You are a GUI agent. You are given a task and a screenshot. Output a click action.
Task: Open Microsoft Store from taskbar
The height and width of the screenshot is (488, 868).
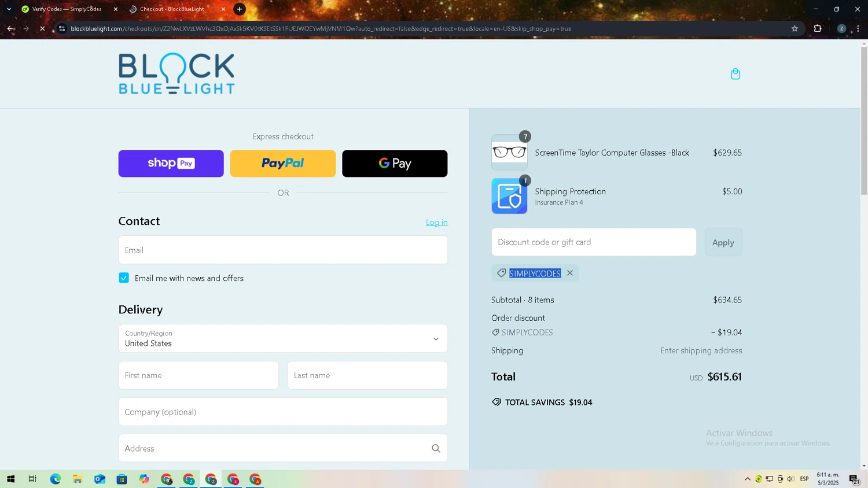(x=122, y=479)
